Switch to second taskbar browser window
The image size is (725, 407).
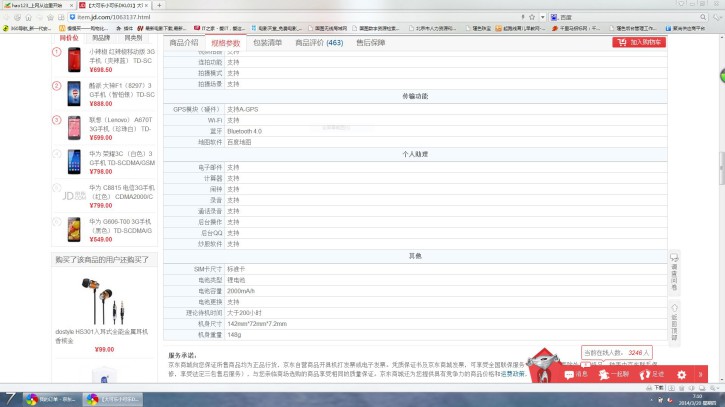coord(112,399)
